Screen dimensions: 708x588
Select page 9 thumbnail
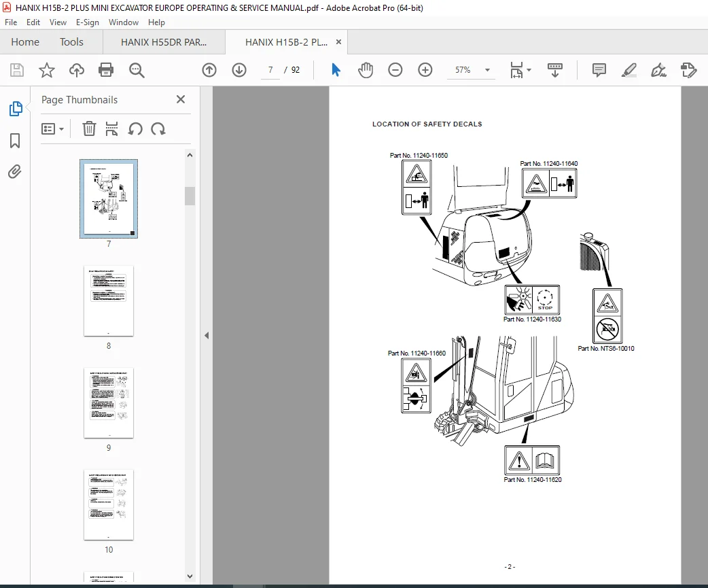tap(109, 403)
